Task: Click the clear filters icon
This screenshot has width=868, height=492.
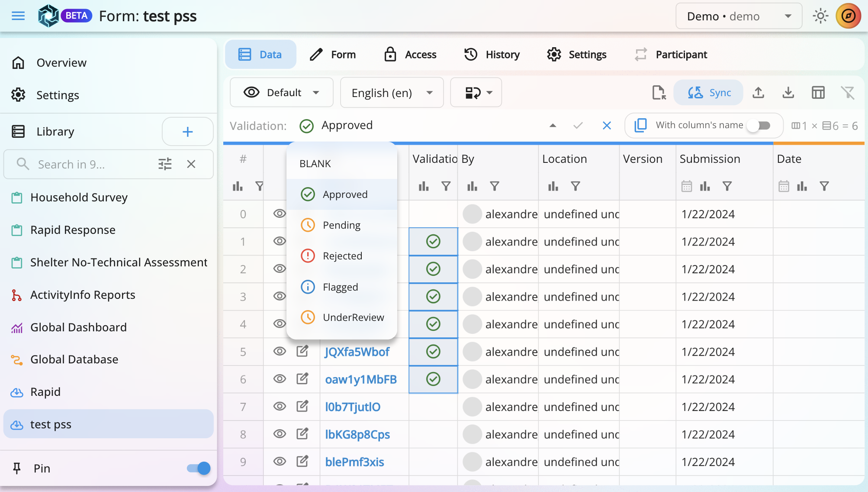Action: (847, 93)
